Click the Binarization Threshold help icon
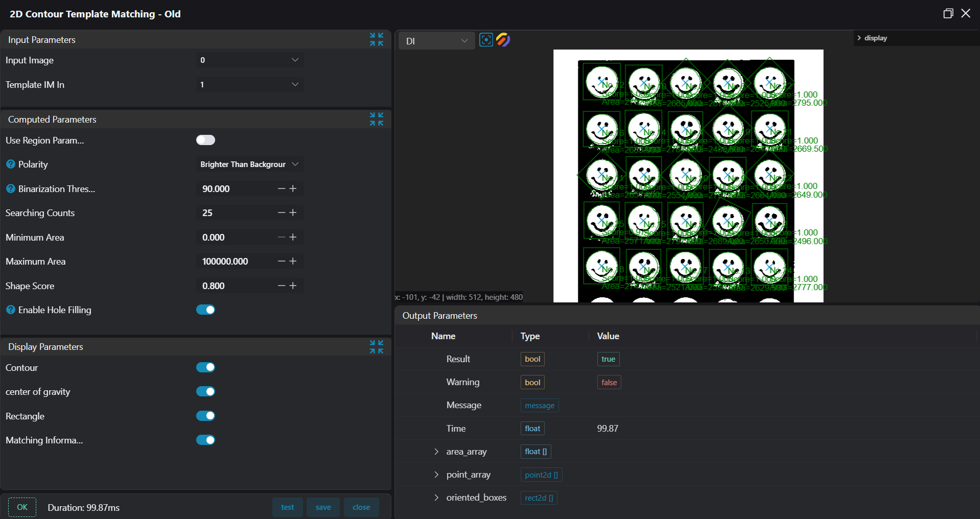Image resolution: width=980 pixels, height=519 pixels. (x=11, y=189)
